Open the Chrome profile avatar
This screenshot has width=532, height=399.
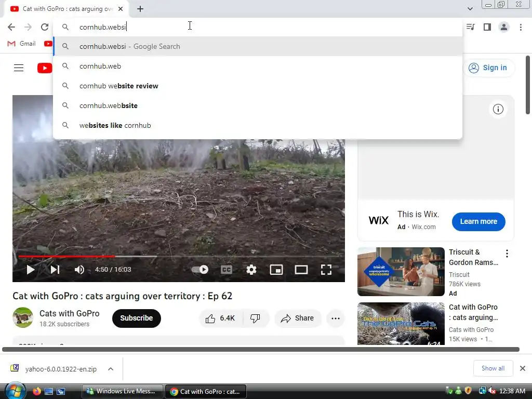click(x=504, y=27)
